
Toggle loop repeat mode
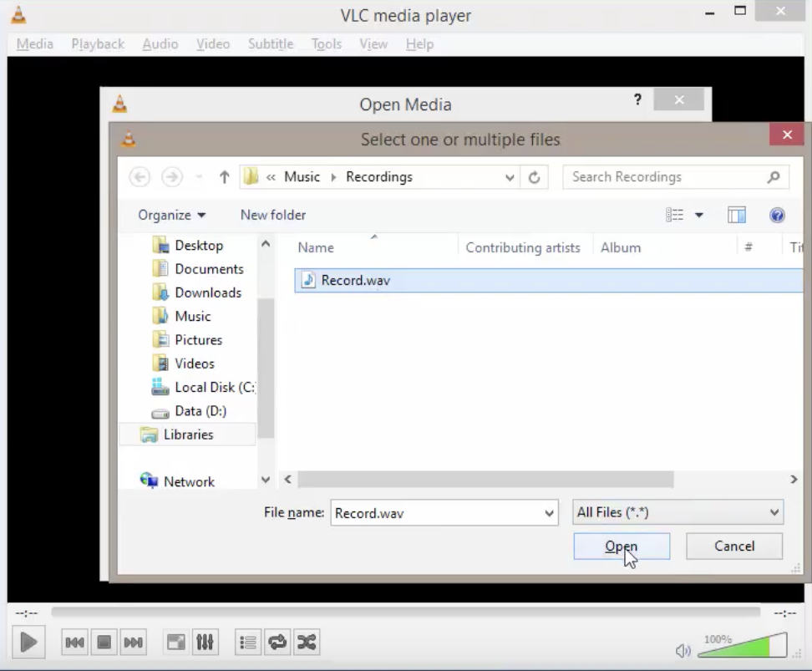(277, 642)
